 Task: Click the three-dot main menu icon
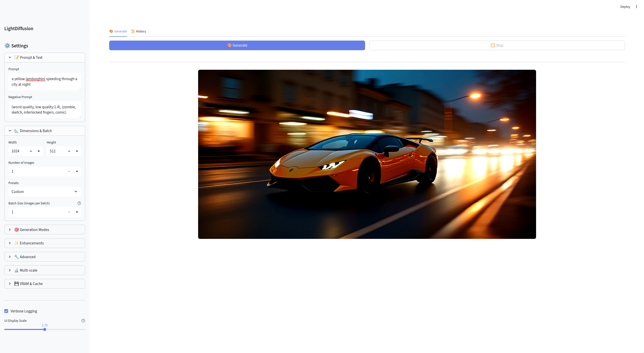pos(636,7)
